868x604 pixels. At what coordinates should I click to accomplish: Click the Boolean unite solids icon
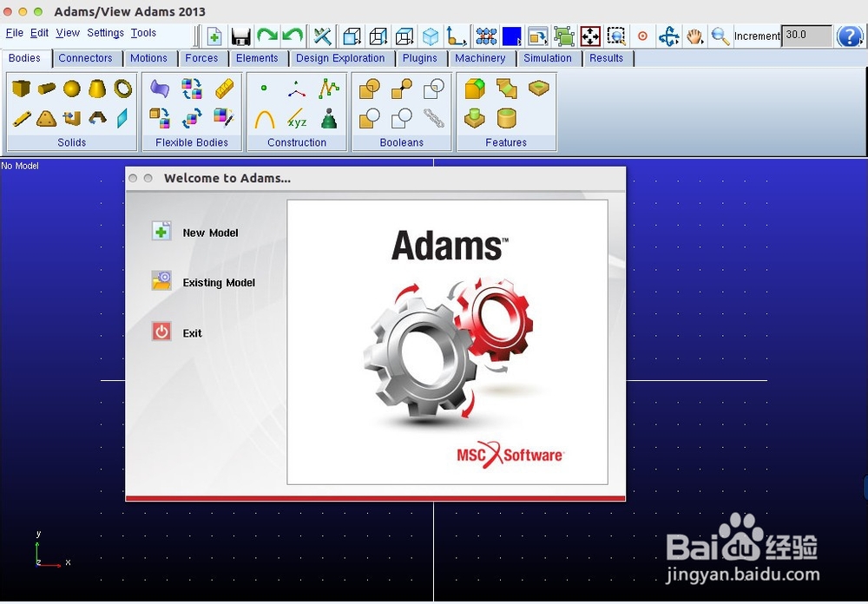tap(370, 89)
